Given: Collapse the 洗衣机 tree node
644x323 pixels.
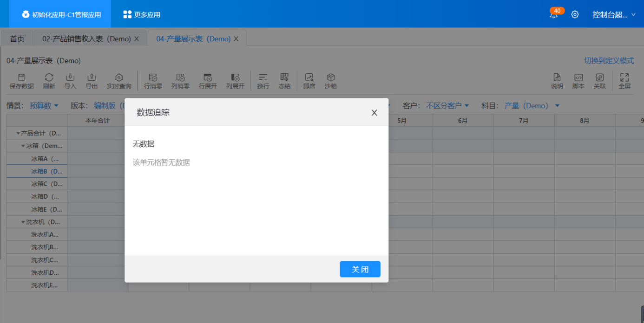Looking at the screenshot, I should 23,222.
